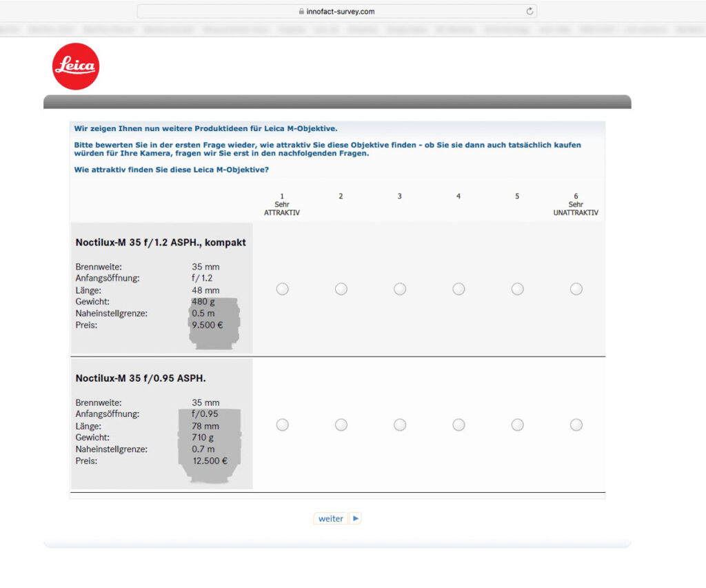The image size is (706, 588).
Task: Rate Noctilux 35 f/1.2 kompakt as 5
Action: 517,289
